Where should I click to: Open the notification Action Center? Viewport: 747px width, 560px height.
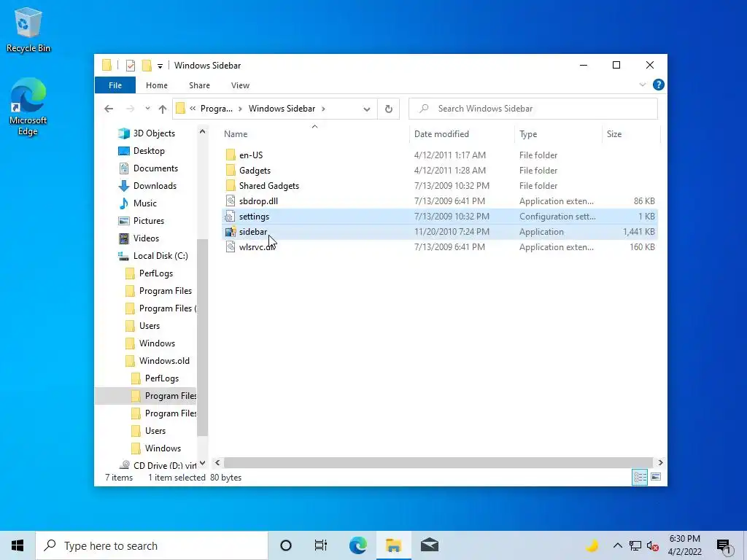[x=724, y=546]
